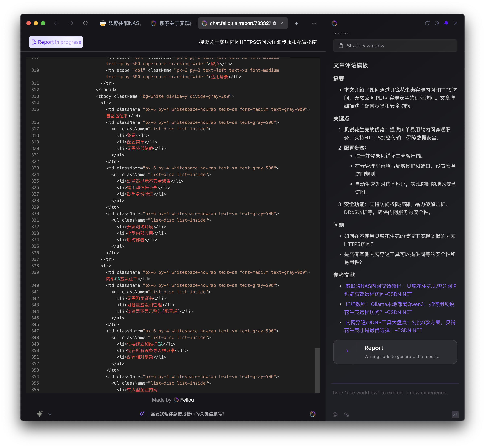Click the favicon of chat.fellou.ai tab
The height and width of the screenshot is (448, 485).
[x=204, y=23]
